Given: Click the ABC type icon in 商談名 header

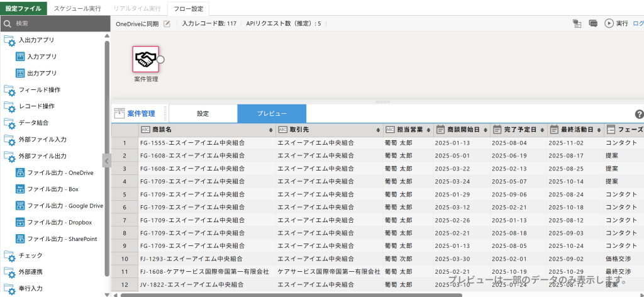Looking at the screenshot, I should [x=146, y=130].
